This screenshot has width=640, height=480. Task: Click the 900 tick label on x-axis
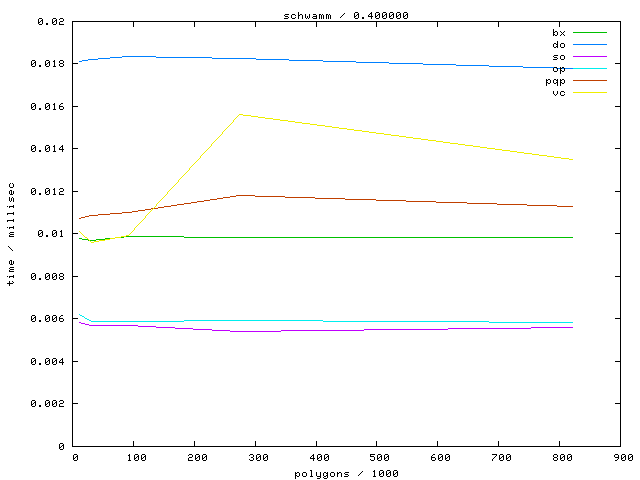click(621, 457)
